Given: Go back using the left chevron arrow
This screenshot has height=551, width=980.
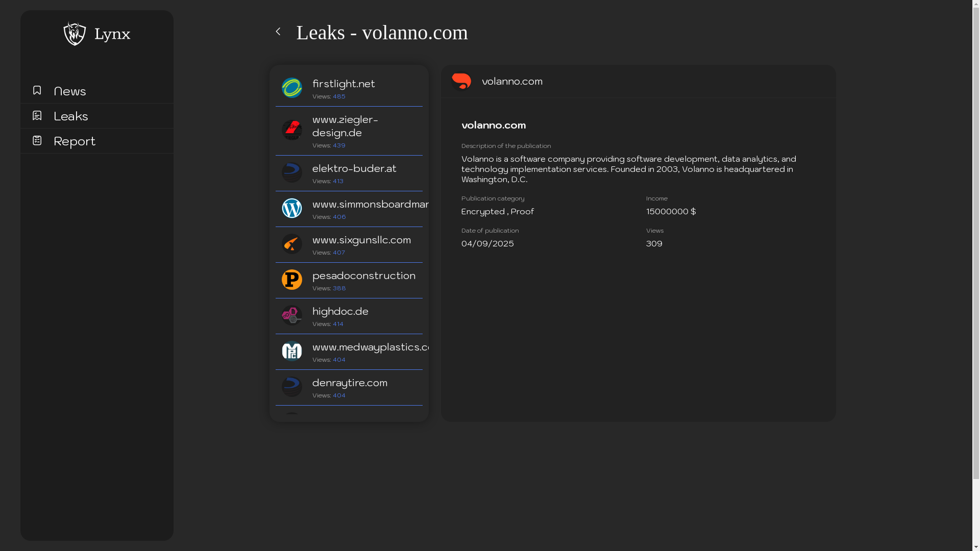Looking at the screenshot, I should pos(278,32).
